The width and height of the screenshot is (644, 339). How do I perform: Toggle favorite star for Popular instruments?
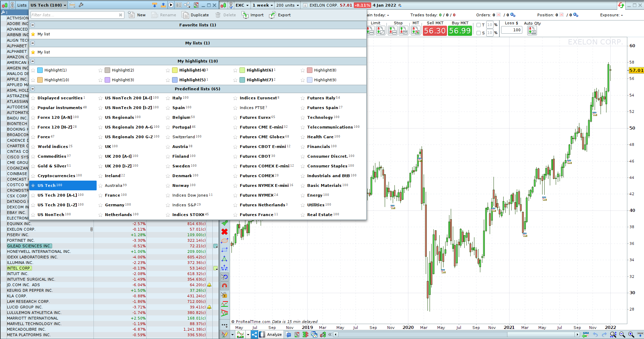pyautogui.click(x=33, y=108)
